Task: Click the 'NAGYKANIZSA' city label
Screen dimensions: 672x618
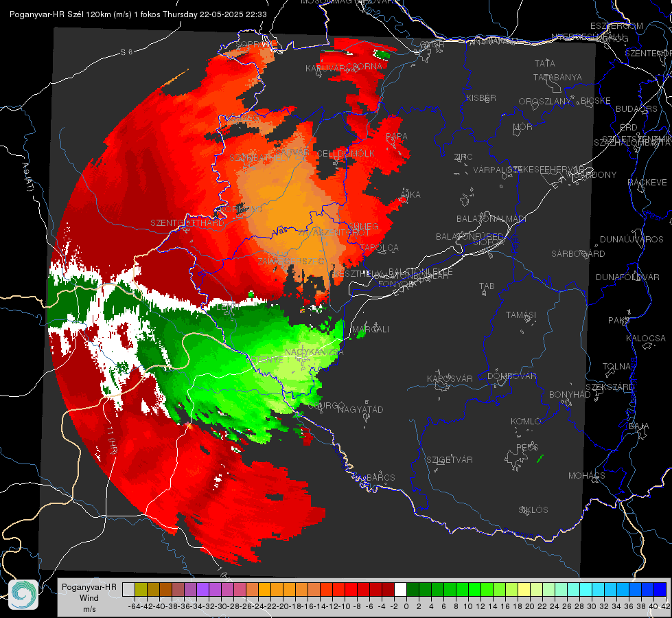Action: [314, 352]
